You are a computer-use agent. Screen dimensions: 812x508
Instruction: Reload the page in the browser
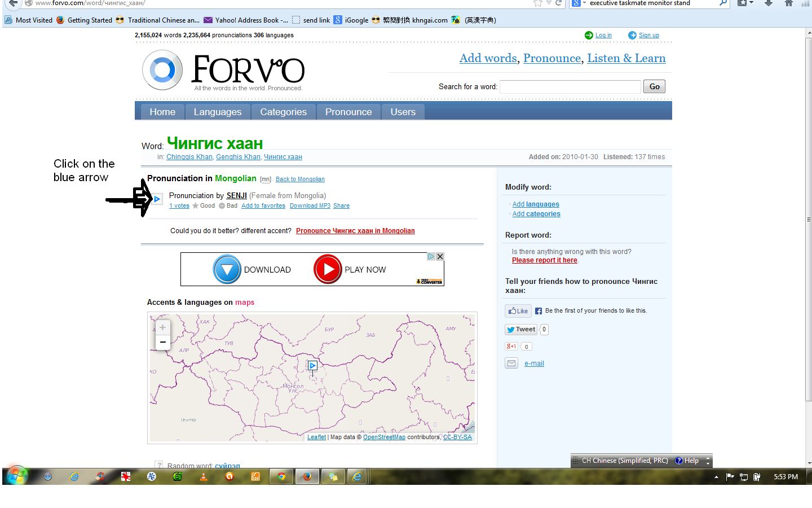pyautogui.click(x=558, y=3)
